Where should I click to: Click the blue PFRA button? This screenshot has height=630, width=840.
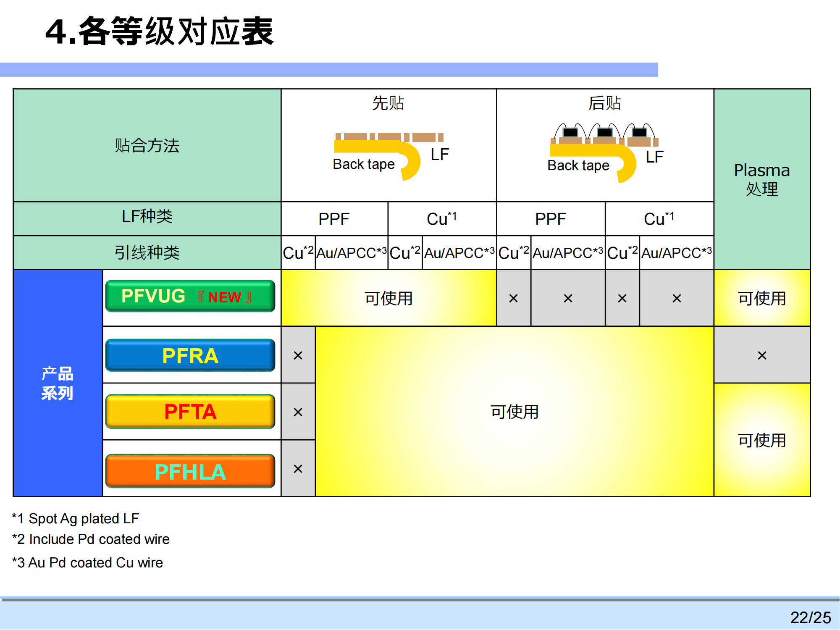point(190,355)
